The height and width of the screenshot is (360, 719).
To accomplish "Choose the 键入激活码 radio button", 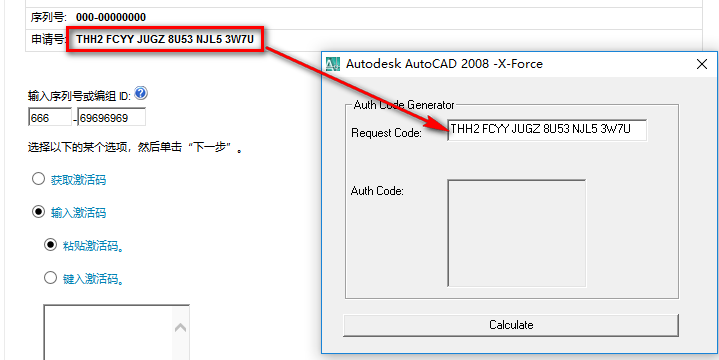I will click(x=50, y=277).
